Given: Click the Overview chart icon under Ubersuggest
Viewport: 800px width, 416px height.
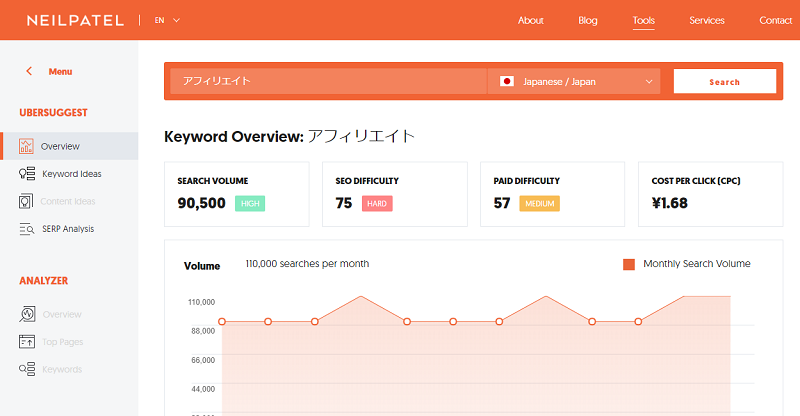Looking at the screenshot, I should 26,146.
